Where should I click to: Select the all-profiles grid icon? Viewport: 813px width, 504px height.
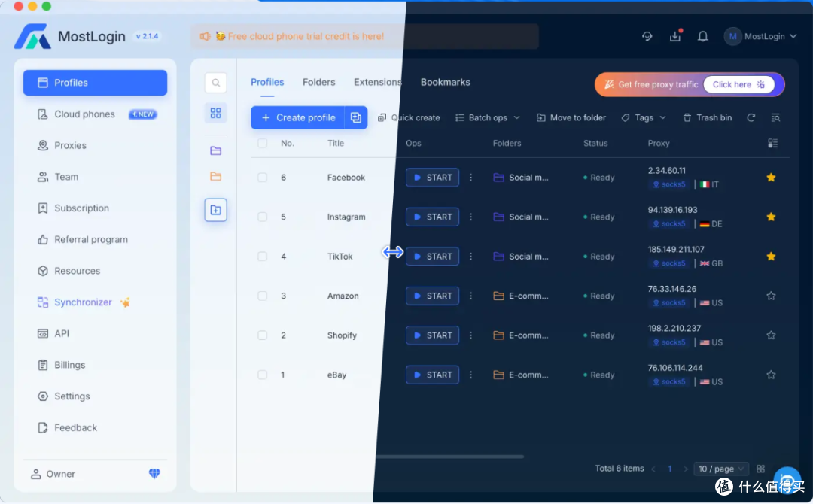coord(216,113)
